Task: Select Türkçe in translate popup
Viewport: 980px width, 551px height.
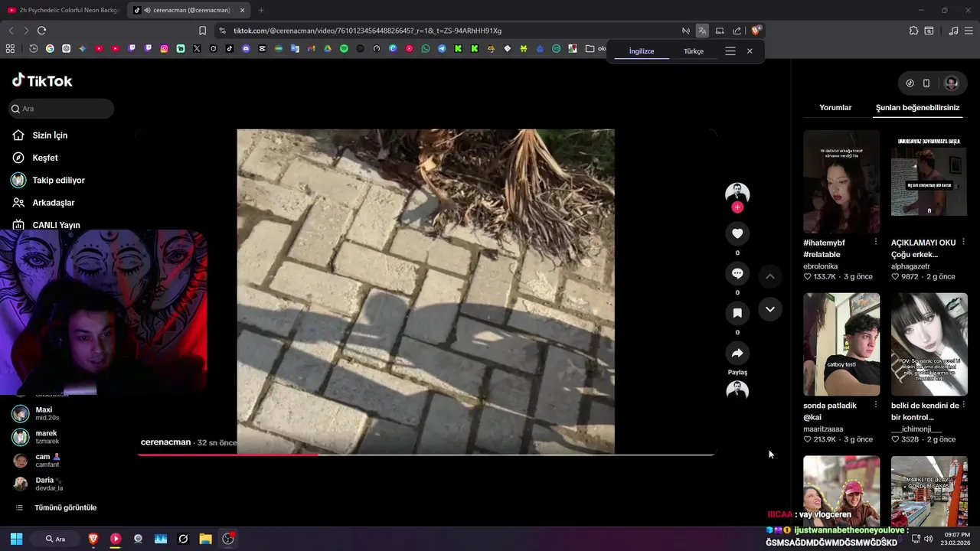Action: pos(694,51)
